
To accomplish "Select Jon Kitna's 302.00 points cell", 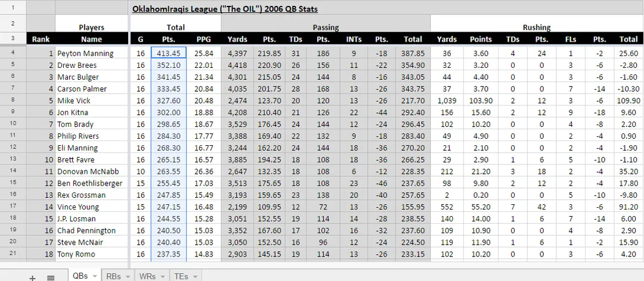I will click(x=169, y=113).
